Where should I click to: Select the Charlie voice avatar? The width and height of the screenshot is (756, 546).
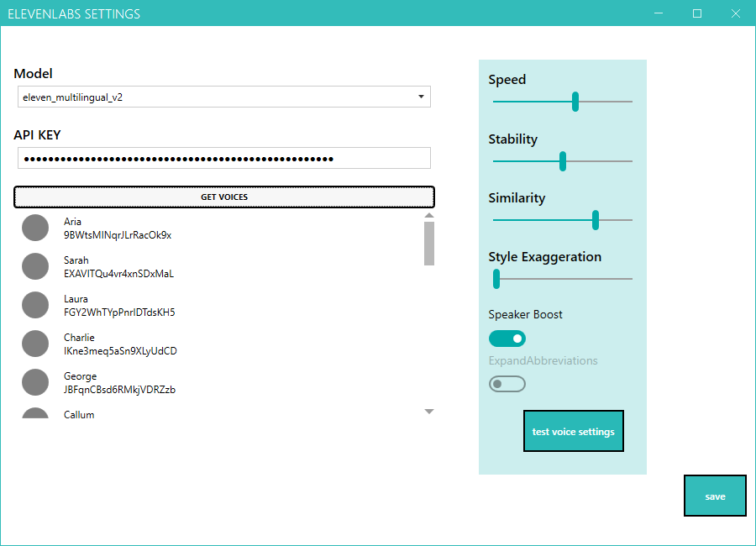(35, 344)
